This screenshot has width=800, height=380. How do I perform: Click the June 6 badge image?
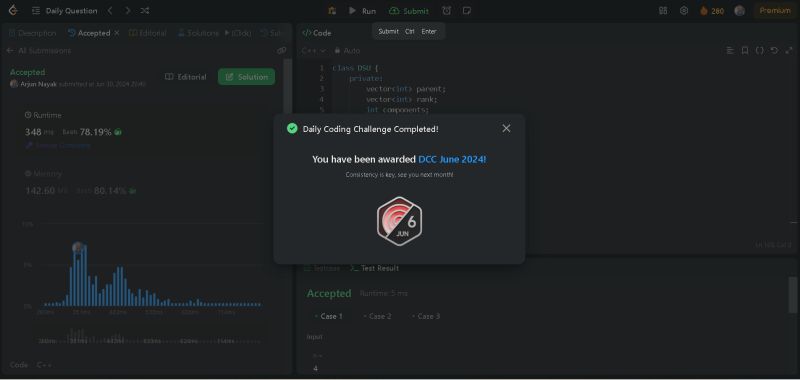(x=399, y=221)
